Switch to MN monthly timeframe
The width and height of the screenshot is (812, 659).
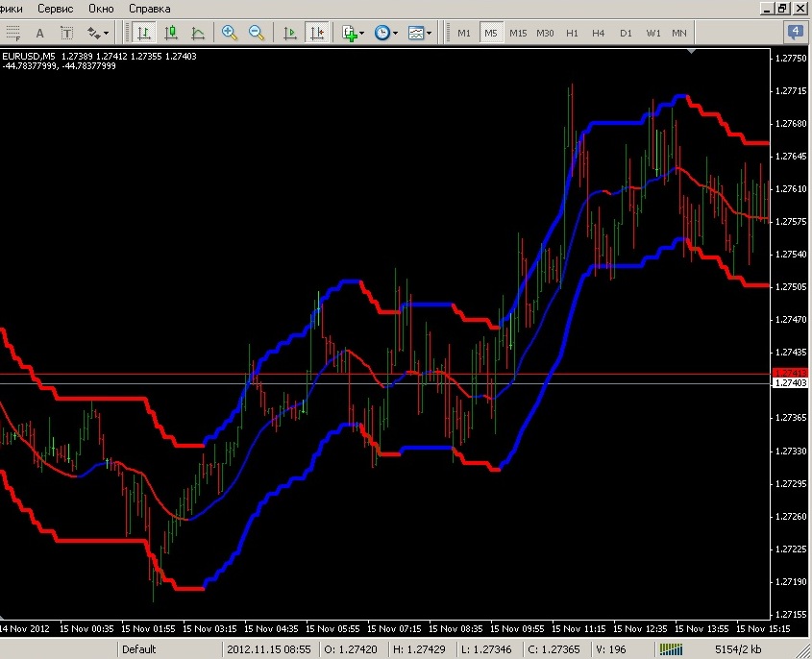pyautogui.click(x=679, y=33)
